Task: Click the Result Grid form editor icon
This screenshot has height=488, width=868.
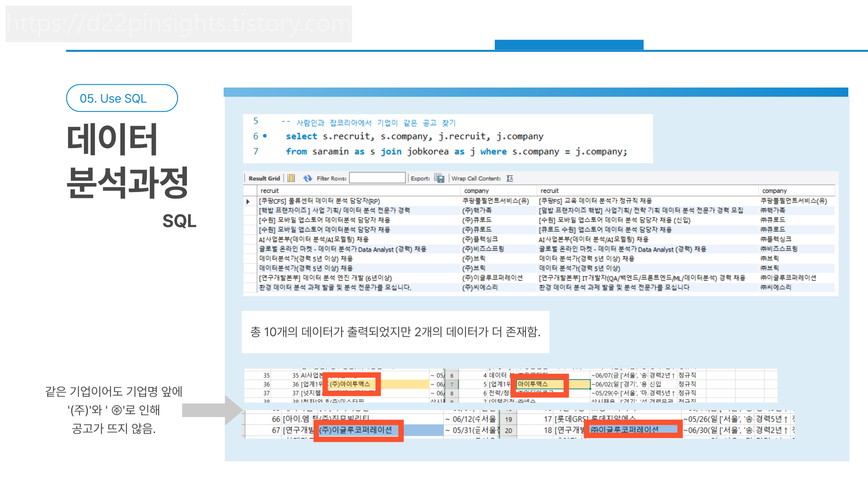Action: coord(291,178)
